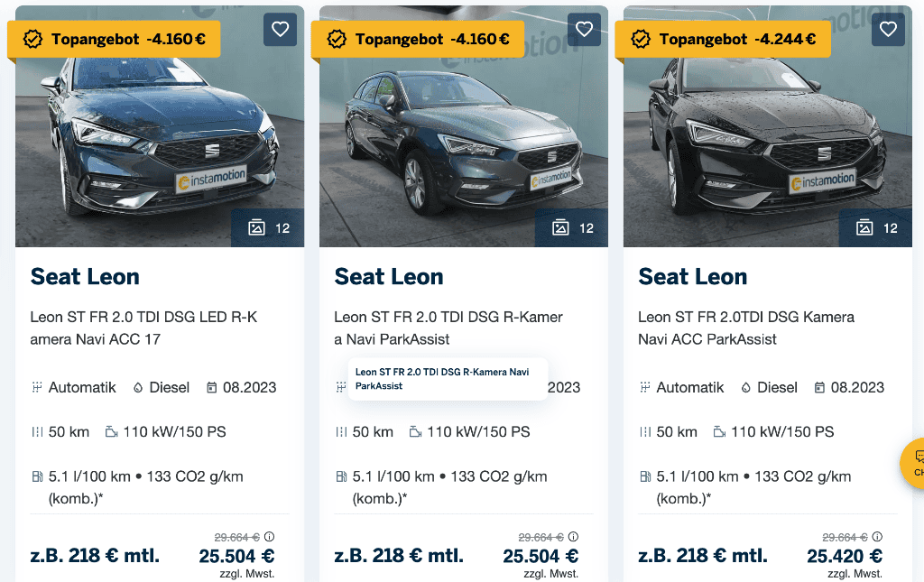Open the 12-photo gallery of first car
Screen dimensions: 924x582
[x=268, y=228]
